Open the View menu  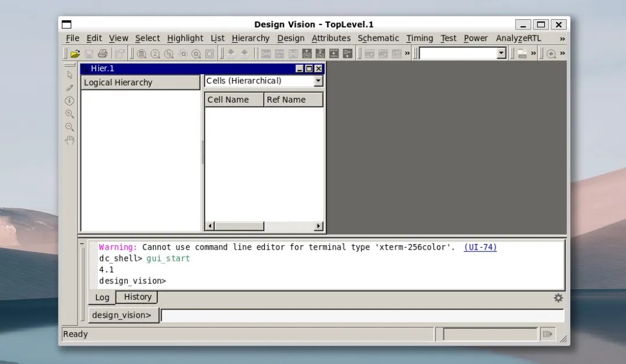click(119, 38)
